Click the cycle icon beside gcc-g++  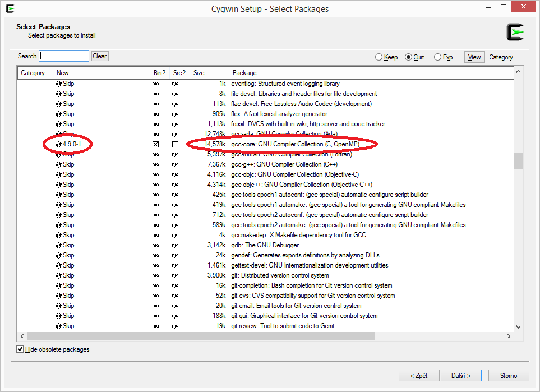pos(58,164)
